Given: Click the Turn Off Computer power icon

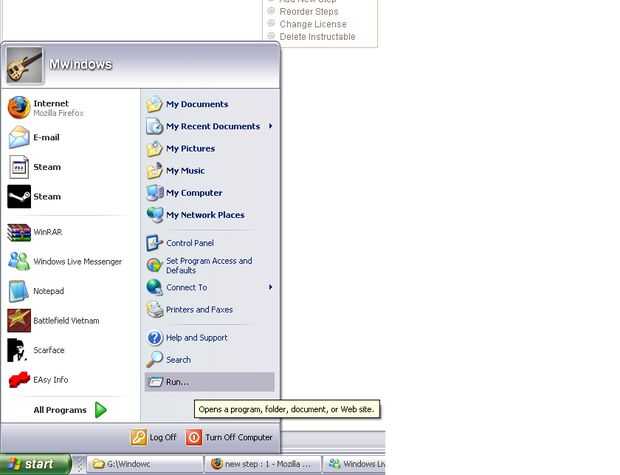Looking at the screenshot, I should pos(194,437).
